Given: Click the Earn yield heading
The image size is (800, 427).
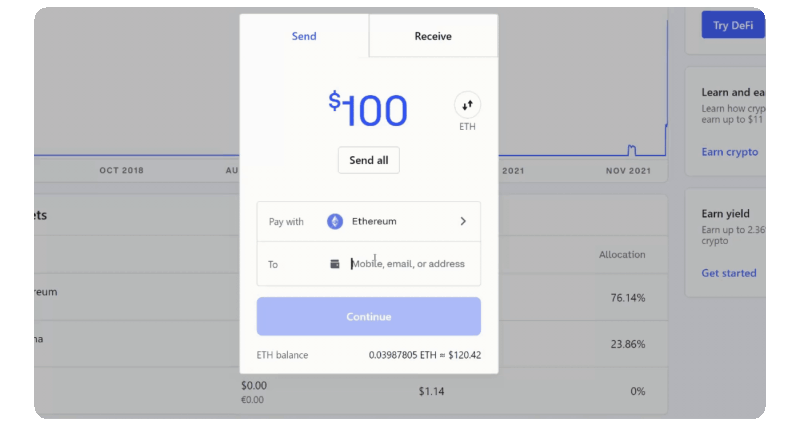Looking at the screenshot, I should (x=725, y=214).
